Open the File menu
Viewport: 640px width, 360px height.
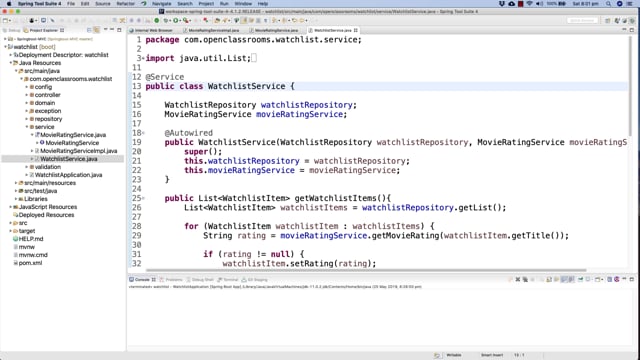[71, 4]
